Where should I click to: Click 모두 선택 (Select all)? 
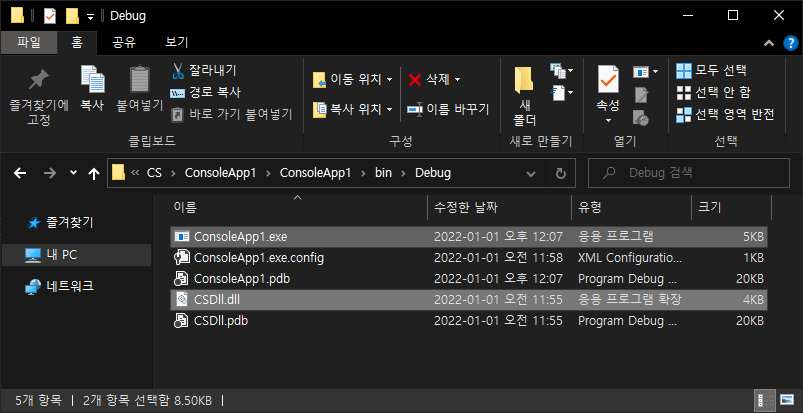(711, 70)
